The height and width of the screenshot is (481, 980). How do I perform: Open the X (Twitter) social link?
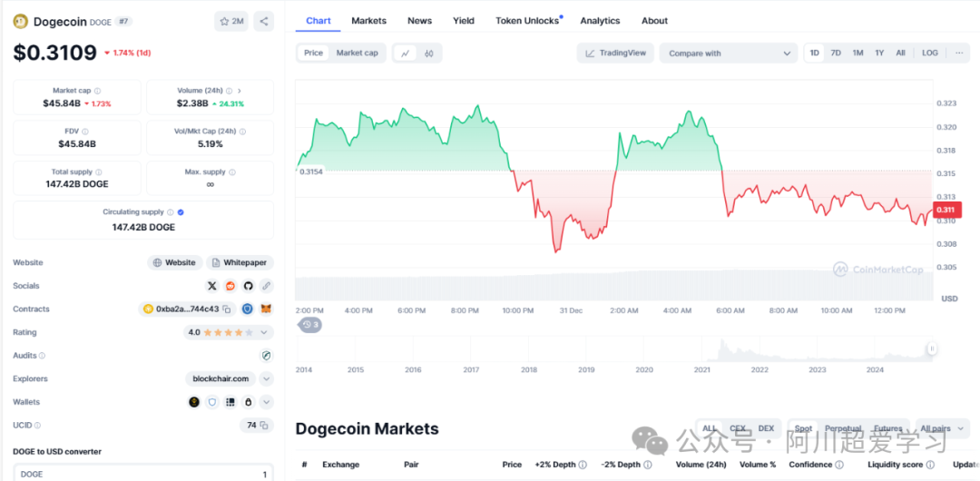(212, 286)
